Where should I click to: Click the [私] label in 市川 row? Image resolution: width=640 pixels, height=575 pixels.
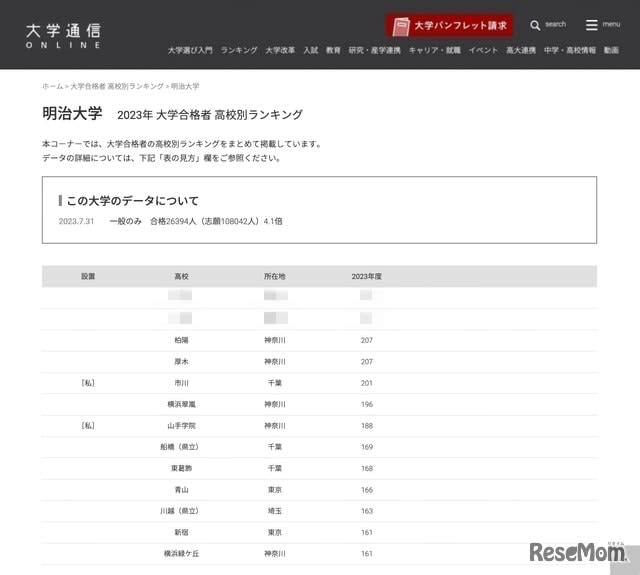click(x=88, y=383)
